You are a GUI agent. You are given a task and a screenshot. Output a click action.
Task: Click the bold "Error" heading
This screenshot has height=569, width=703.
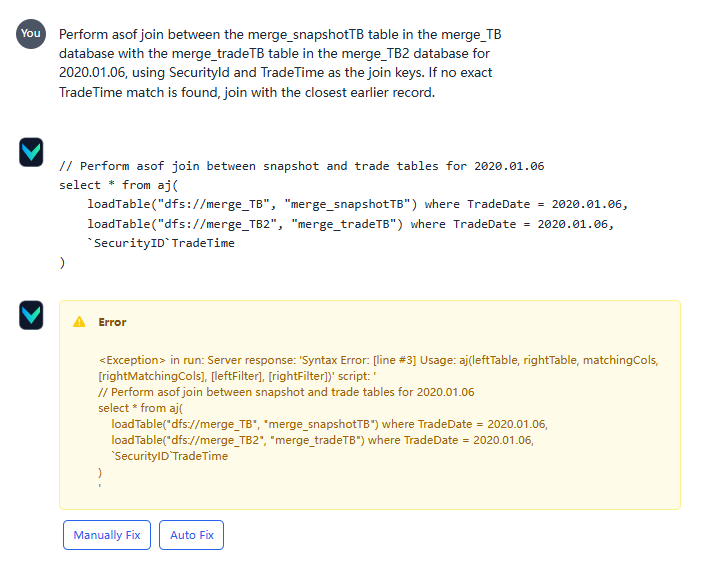coord(112,322)
